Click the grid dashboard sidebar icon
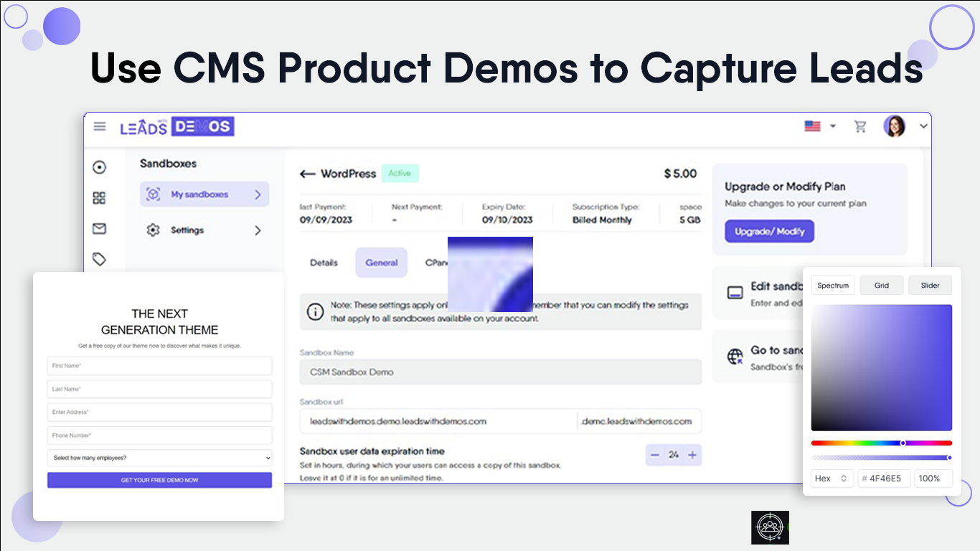This screenshot has height=551, width=980. [x=100, y=198]
